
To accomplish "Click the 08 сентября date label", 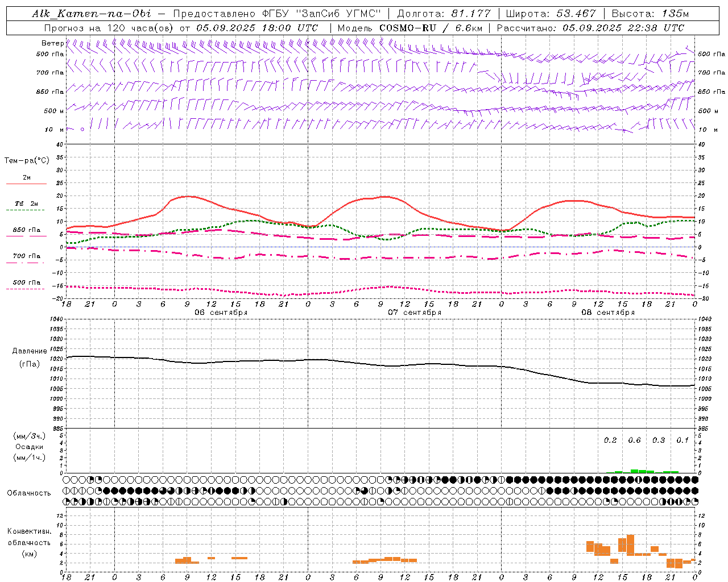I will 608,313.
